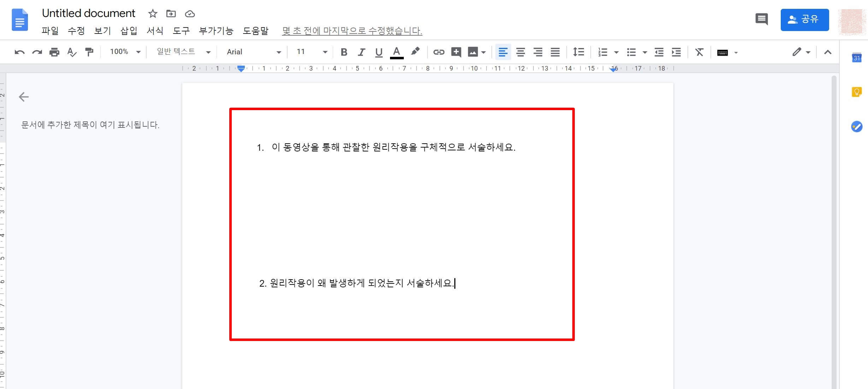
Task: Open the Google Keep side panel icon
Action: [x=856, y=92]
